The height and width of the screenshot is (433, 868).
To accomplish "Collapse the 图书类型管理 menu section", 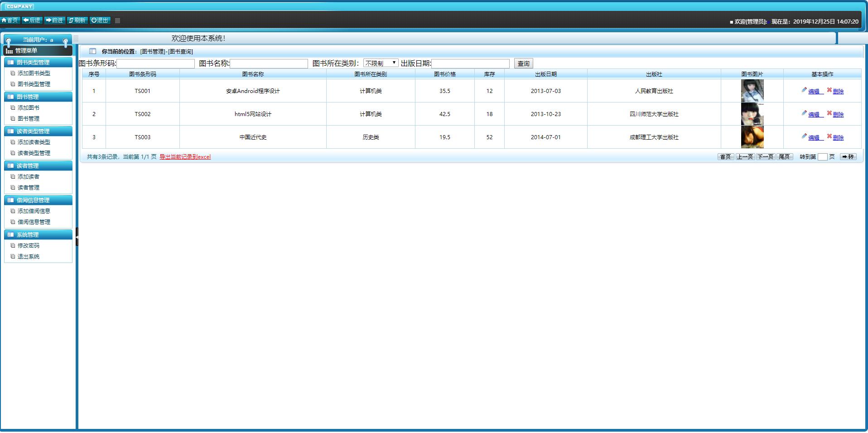I will pyautogui.click(x=38, y=62).
